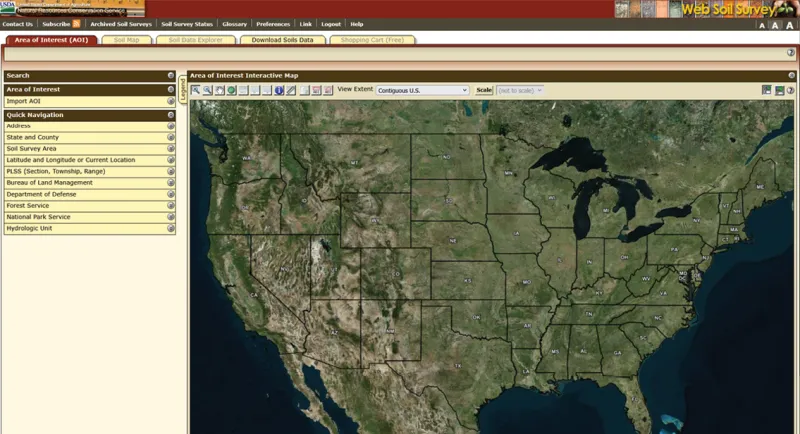Click the full extent globe icon

[231, 90]
